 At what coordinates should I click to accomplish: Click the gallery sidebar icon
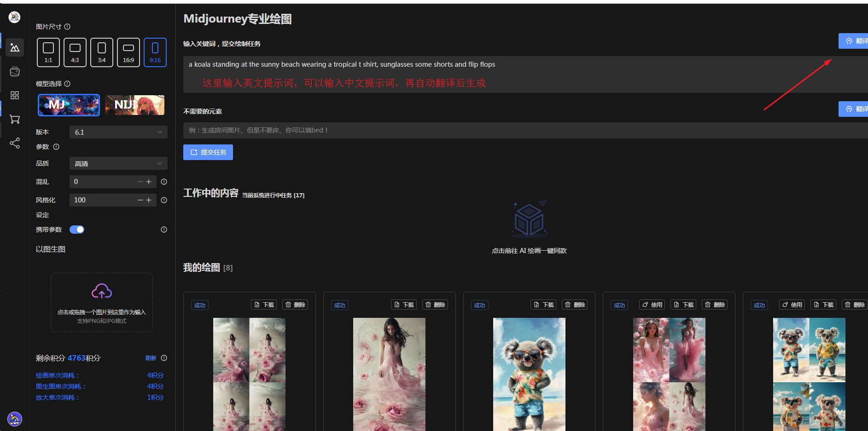click(x=15, y=71)
